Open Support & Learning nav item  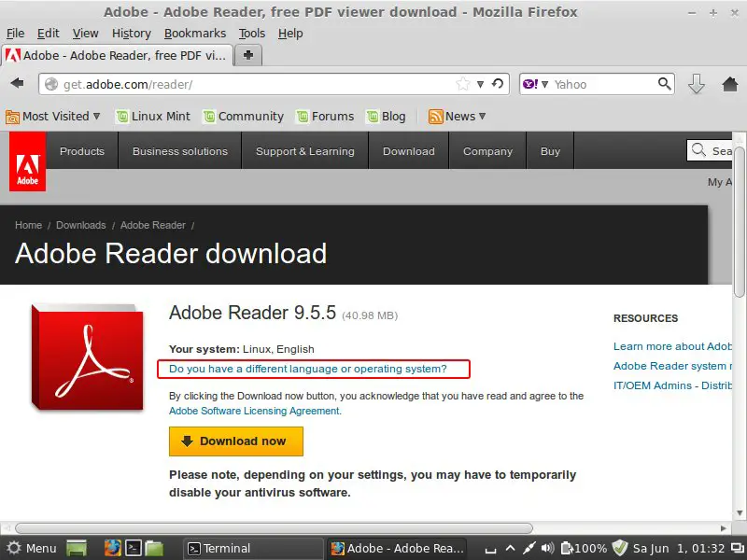pos(305,151)
